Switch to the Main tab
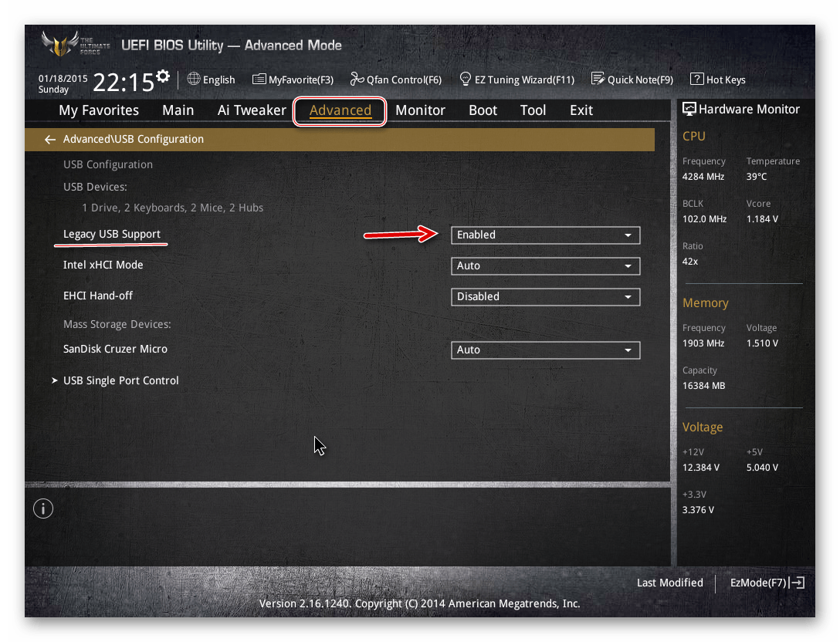 (178, 110)
